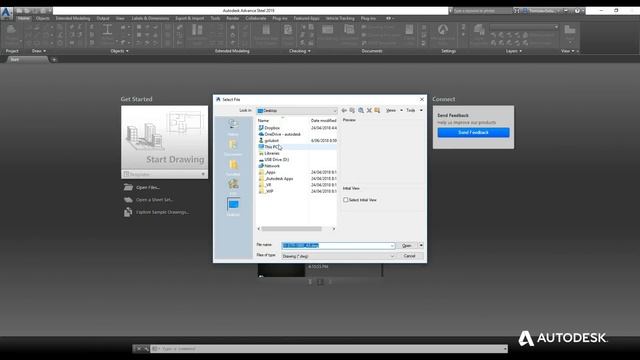Expand the Look in Desktop dropdown
The width and height of the screenshot is (640, 360).
tap(334, 111)
